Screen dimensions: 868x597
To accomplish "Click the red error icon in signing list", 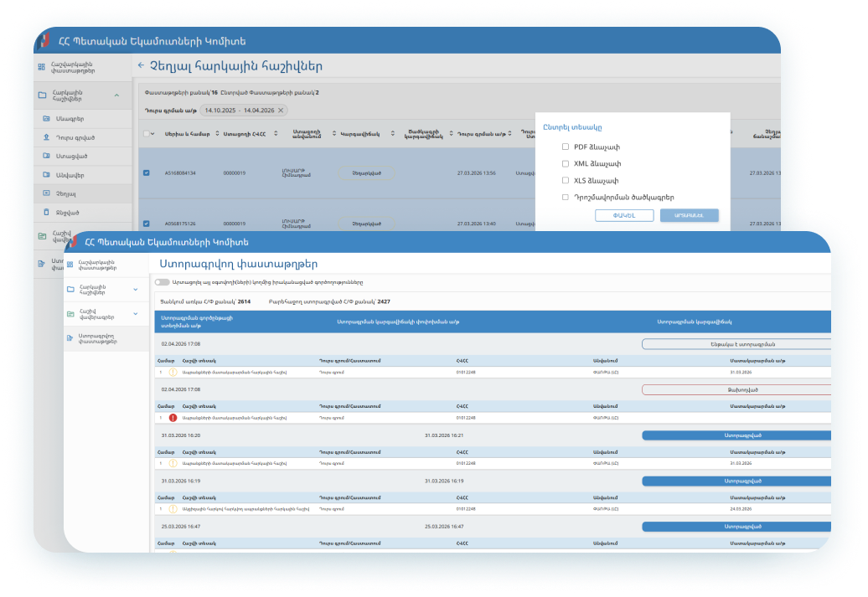I will [x=173, y=417].
